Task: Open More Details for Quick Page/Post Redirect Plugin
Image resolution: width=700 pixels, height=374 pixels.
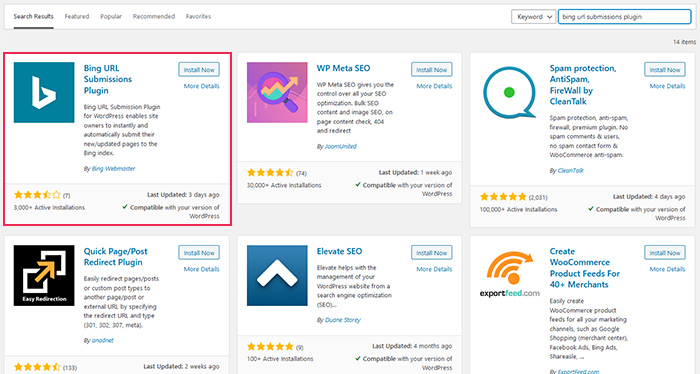Action: (x=201, y=269)
